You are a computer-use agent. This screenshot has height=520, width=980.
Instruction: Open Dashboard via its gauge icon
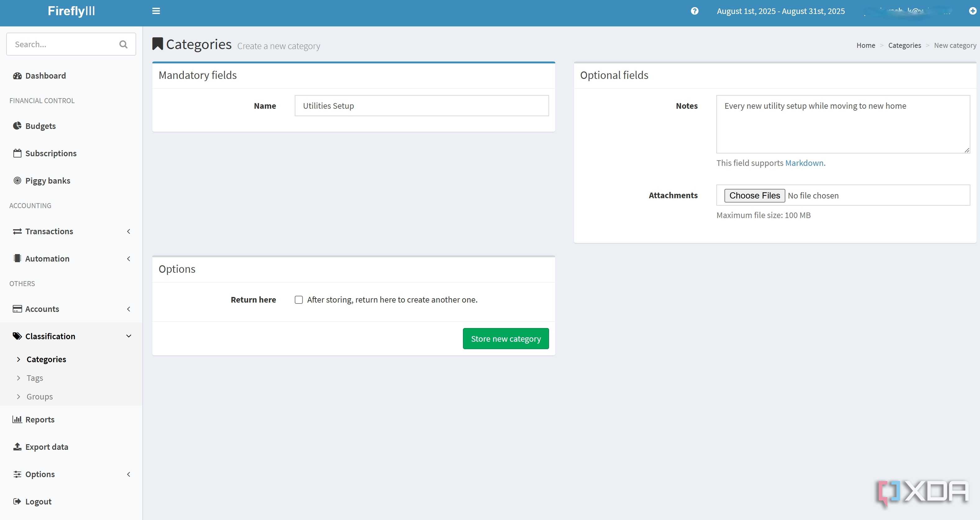click(17, 76)
